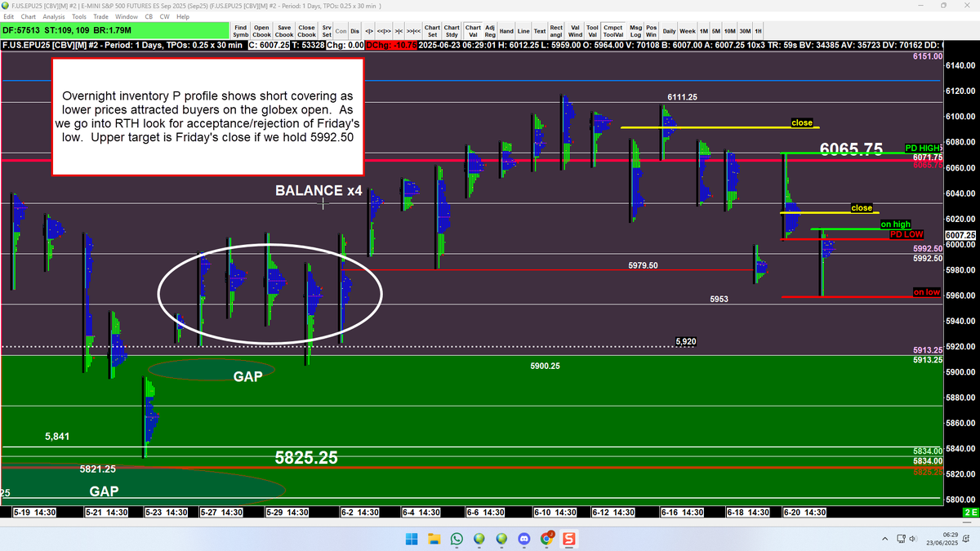Select the Hand drawing tool
This screenshot has width=980, height=551.
coord(506,31)
